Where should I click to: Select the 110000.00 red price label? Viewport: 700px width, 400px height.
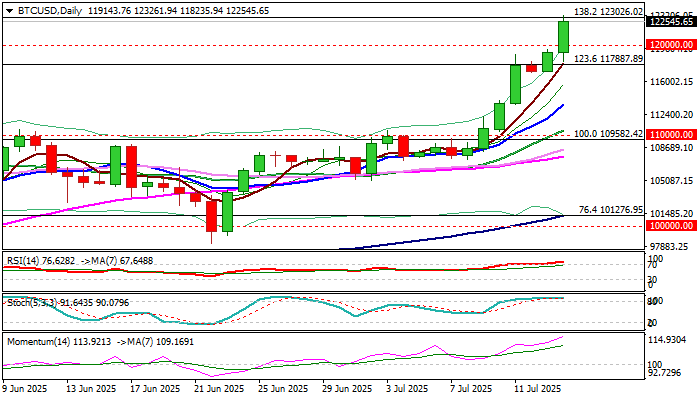point(672,134)
